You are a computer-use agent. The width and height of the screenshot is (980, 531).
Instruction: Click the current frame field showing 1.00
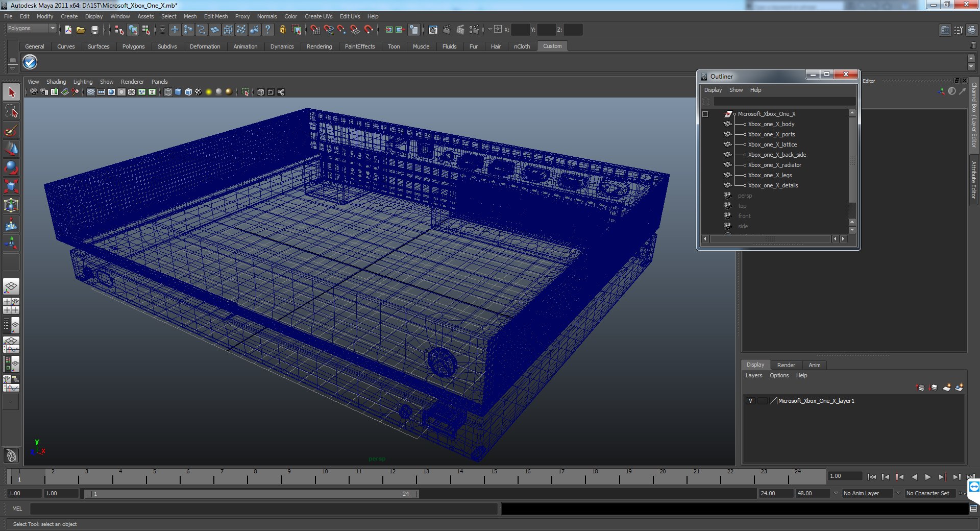click(x=845, y=476)
